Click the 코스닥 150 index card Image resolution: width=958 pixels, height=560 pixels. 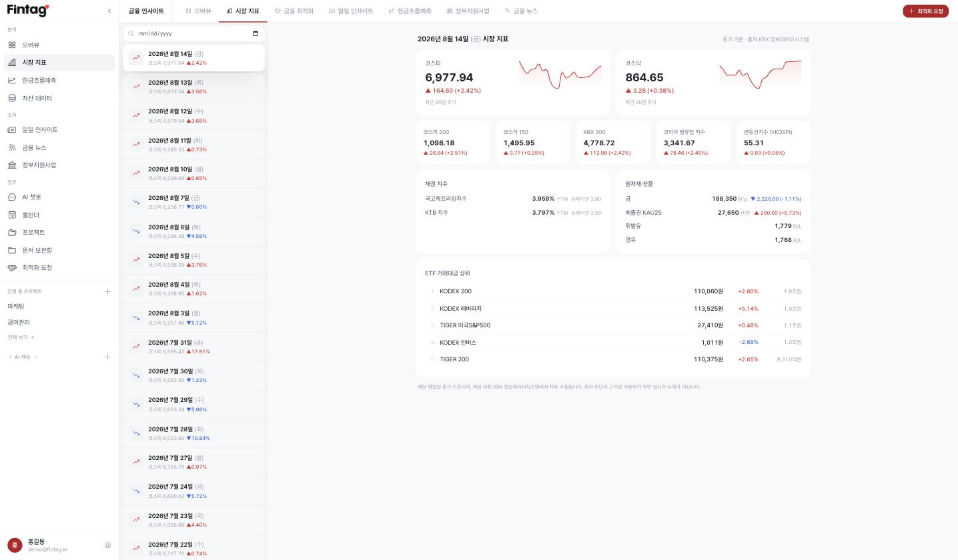pos(533,143)
